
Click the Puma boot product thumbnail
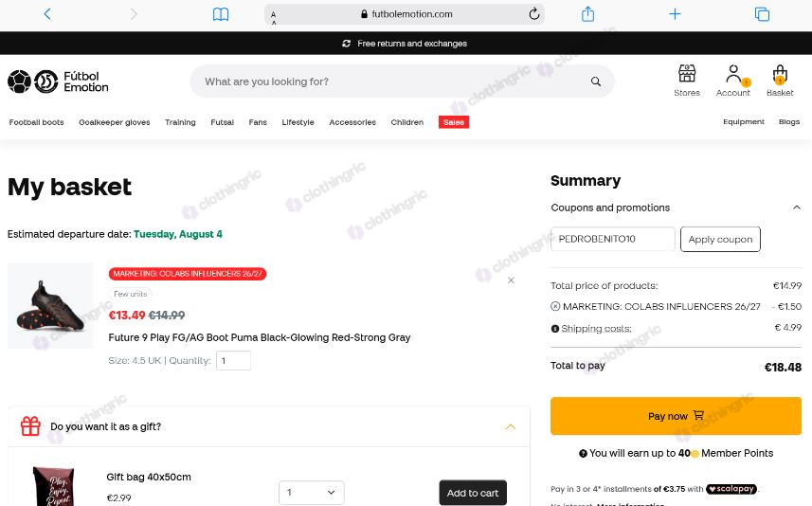[x=51, y=305]
